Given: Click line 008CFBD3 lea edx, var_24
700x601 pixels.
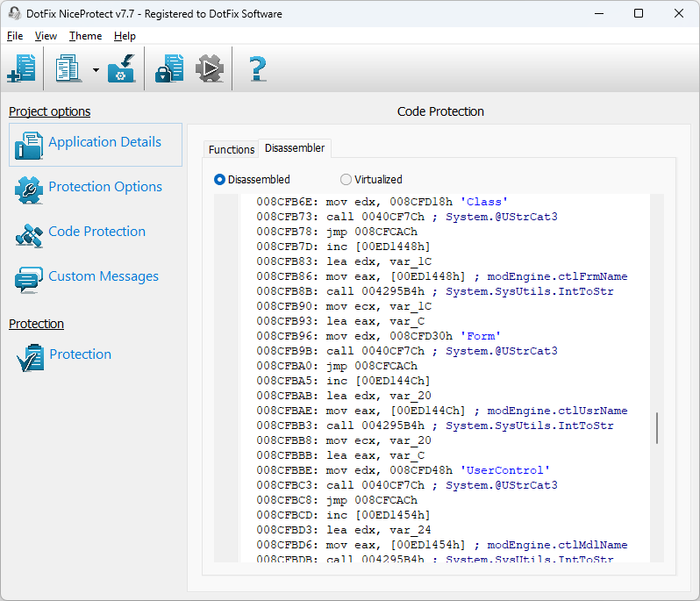Looking at the screenshot, I should [x=344, y=531].
